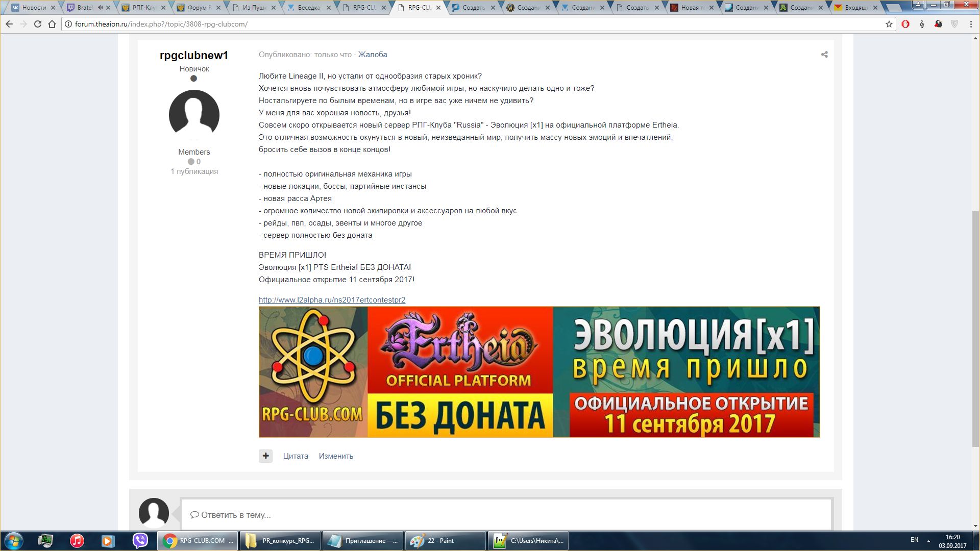Open the Приглашение notepad taskbar window

tap(363, 541)
